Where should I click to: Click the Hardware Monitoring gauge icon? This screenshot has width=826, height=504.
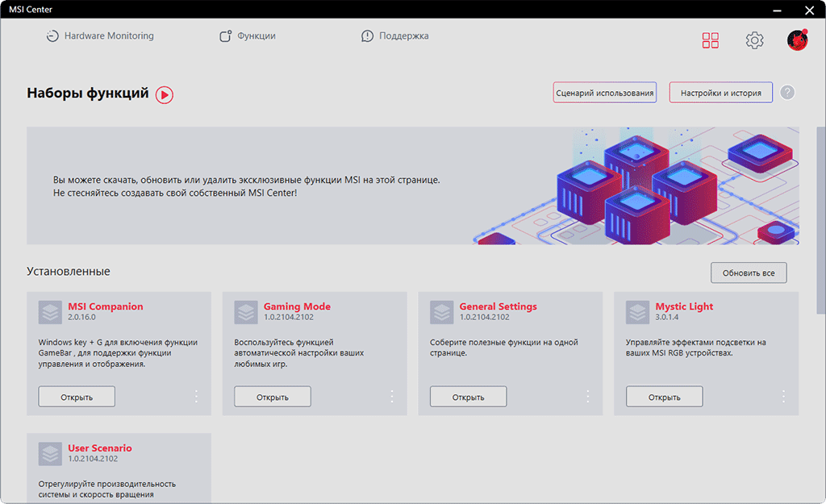click(52, 35)
